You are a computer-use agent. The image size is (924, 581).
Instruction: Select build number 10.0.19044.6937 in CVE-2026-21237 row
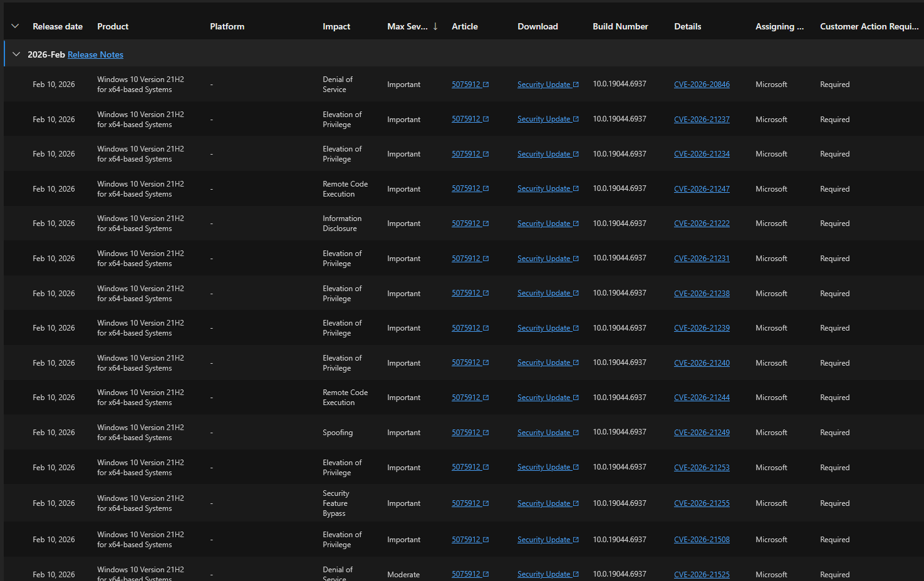point(620,119)
